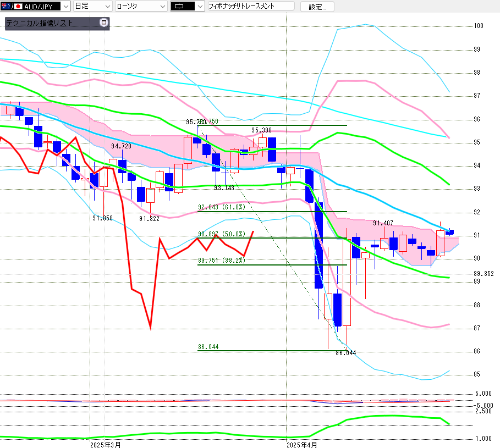The image size is (500, 448).
Task: Click the 設定... button
Action: coord(317,7)
